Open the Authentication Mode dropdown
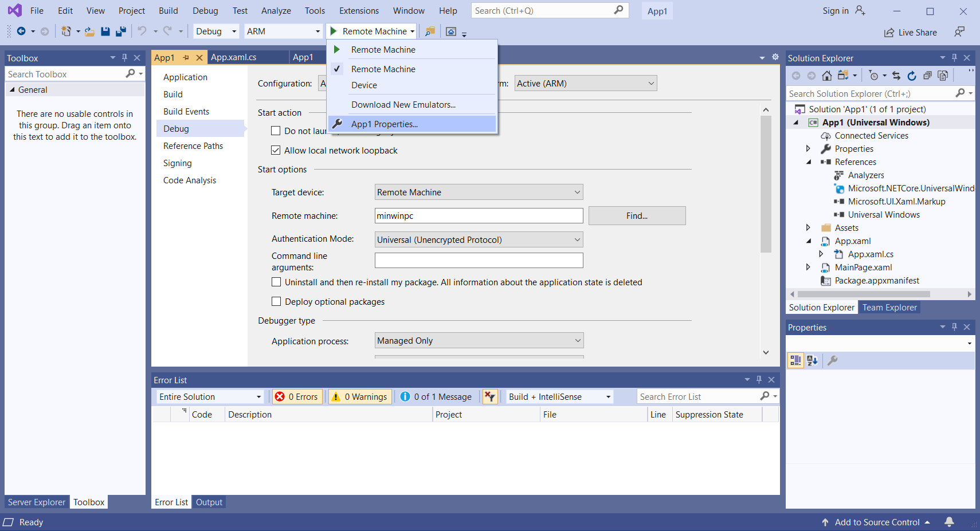This screenshot has width=980, height=531. point(479,239)
